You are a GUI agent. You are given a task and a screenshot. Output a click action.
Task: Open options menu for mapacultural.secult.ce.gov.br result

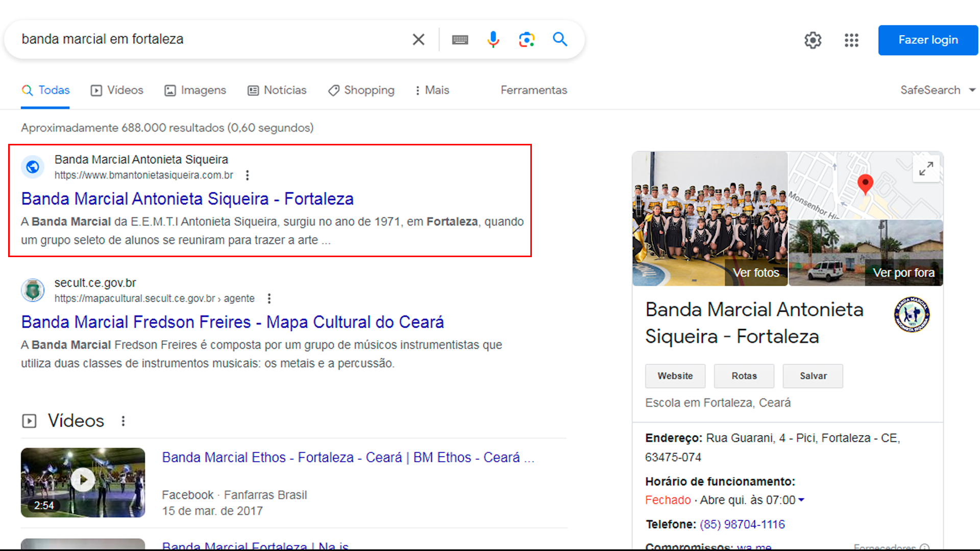click(x=269, y=298)
